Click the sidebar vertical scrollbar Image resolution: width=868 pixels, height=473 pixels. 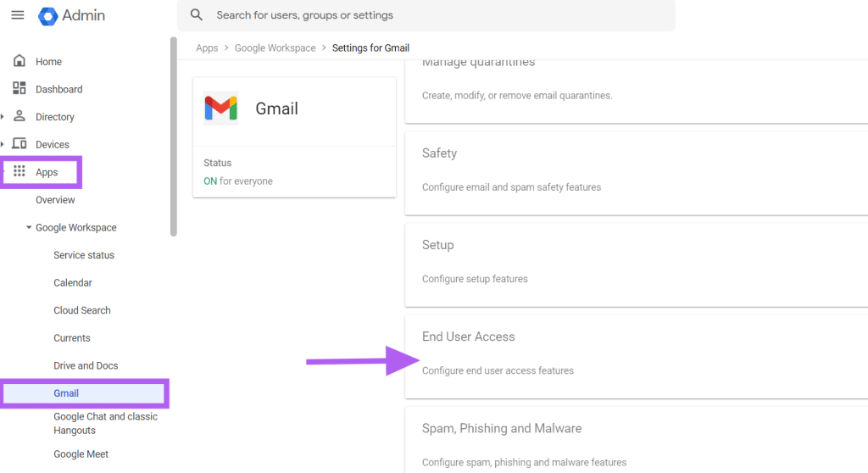pos(173,136)
